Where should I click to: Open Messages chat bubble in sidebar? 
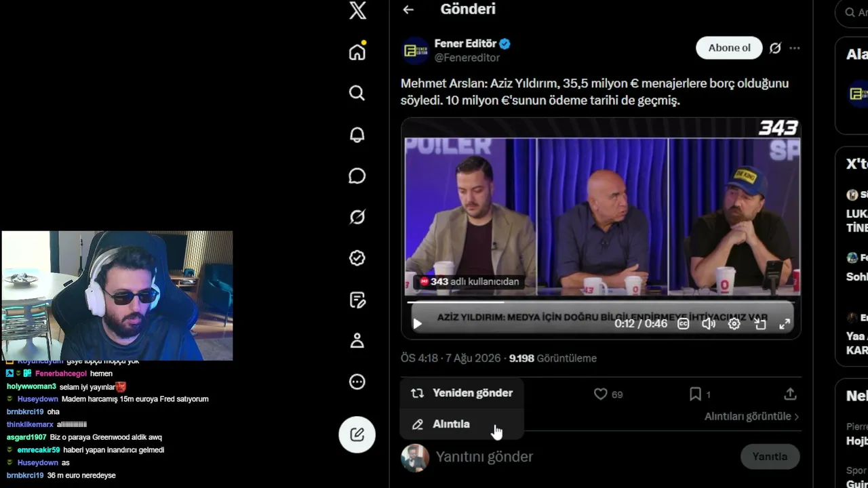point(357,176)
